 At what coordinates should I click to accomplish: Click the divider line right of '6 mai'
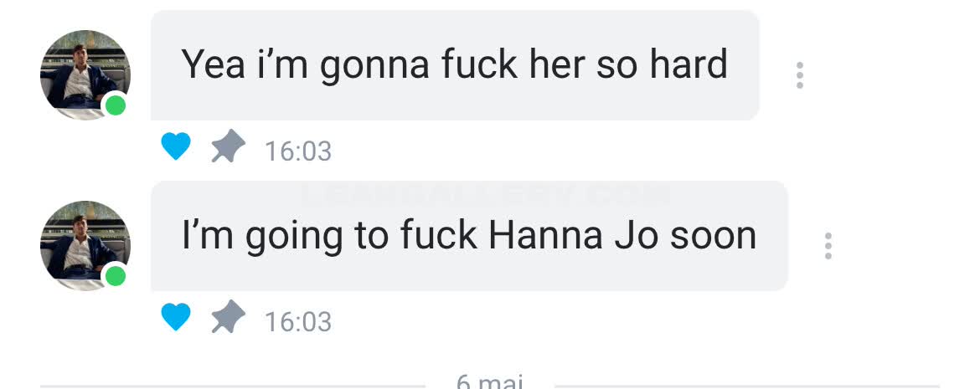[x=747, y=386]
